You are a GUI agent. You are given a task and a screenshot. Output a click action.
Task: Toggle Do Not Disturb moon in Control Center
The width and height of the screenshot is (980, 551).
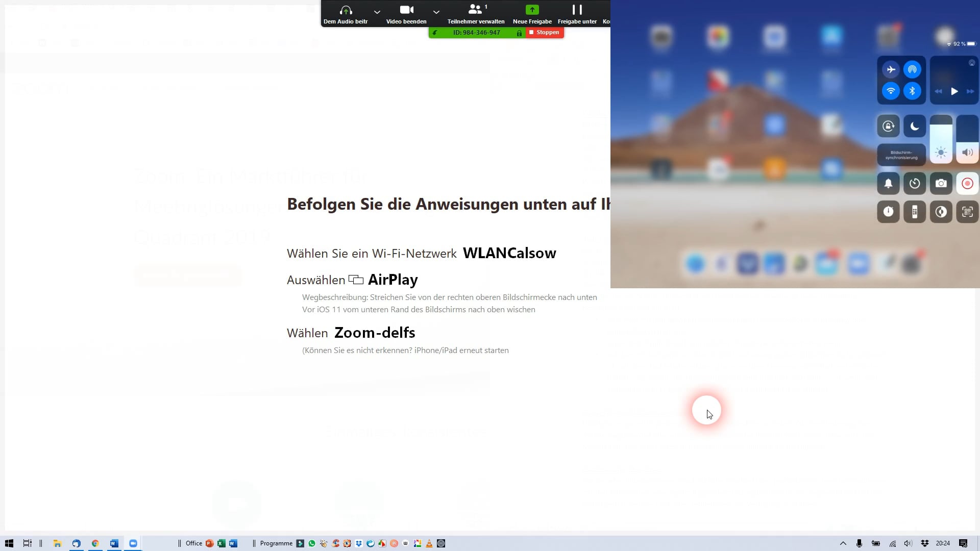click(915, 126)
